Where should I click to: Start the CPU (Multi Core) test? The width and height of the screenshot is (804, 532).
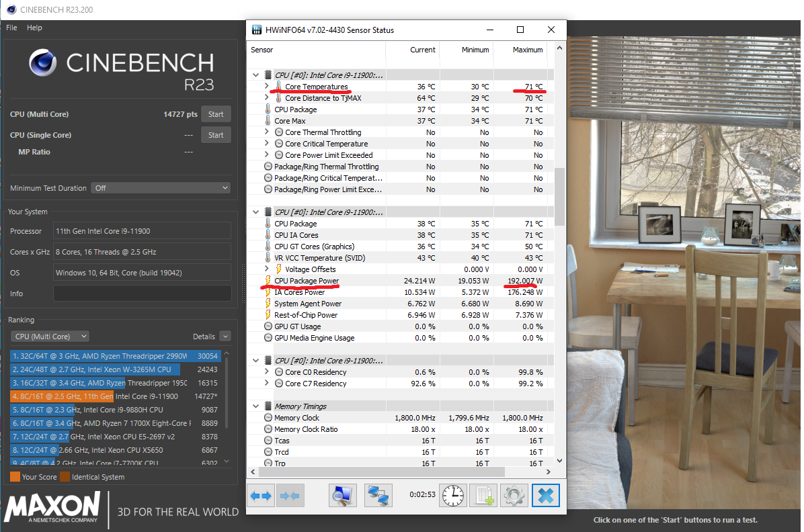click(216, 114)
